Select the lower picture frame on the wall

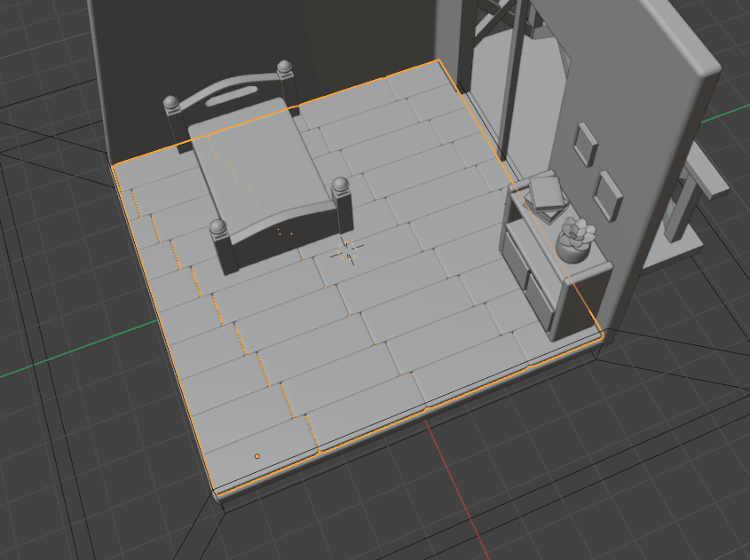point(607,195)
